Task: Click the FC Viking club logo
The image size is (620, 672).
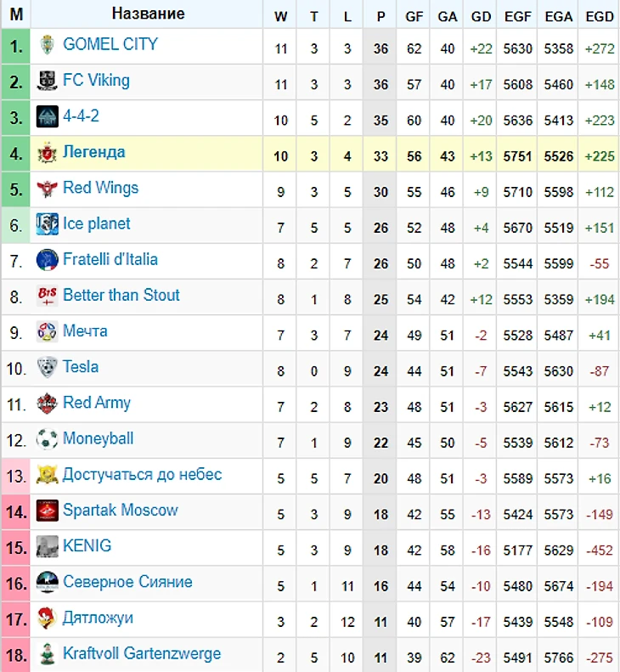Action: click(47, 81)
